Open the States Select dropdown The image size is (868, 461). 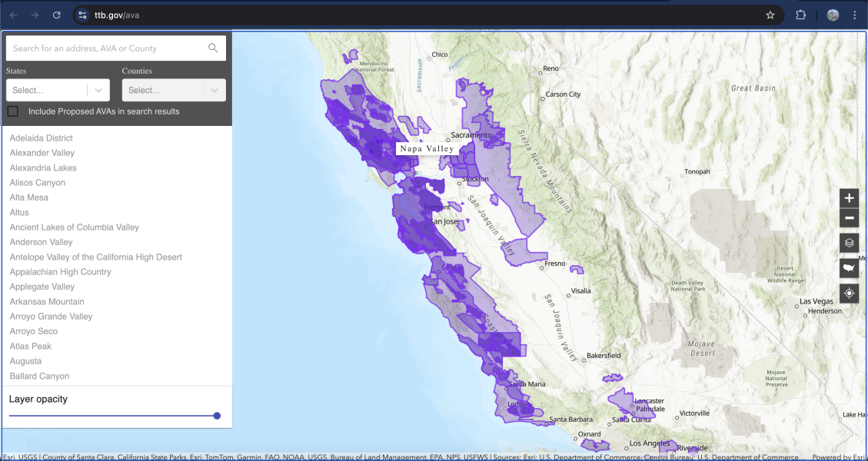coord(58,90)
